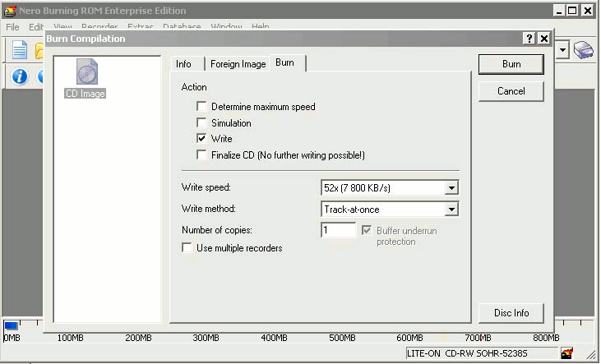The image size is (601, 364).
Task: Click the 52x (7 800 KB/s) speed value
Action: point(357,187)
